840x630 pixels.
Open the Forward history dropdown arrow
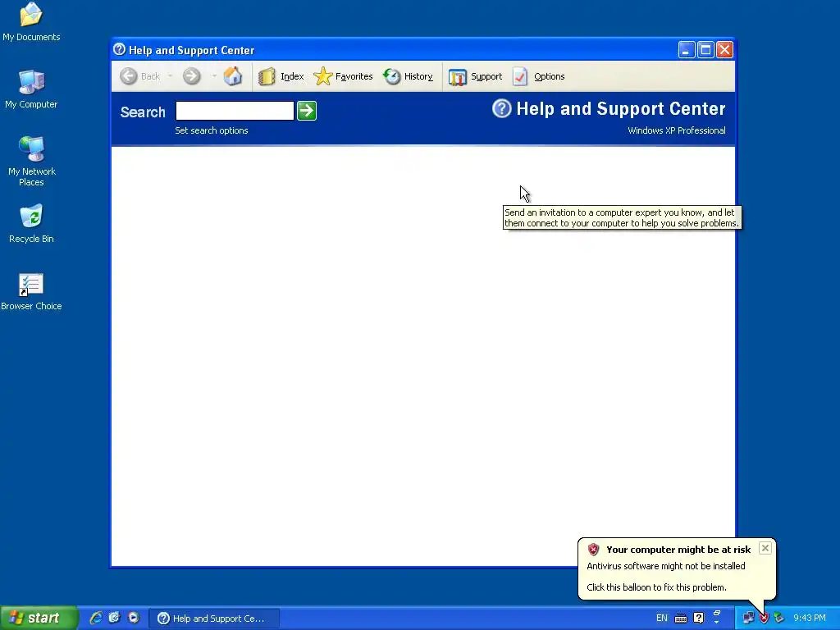coord(213,76)
